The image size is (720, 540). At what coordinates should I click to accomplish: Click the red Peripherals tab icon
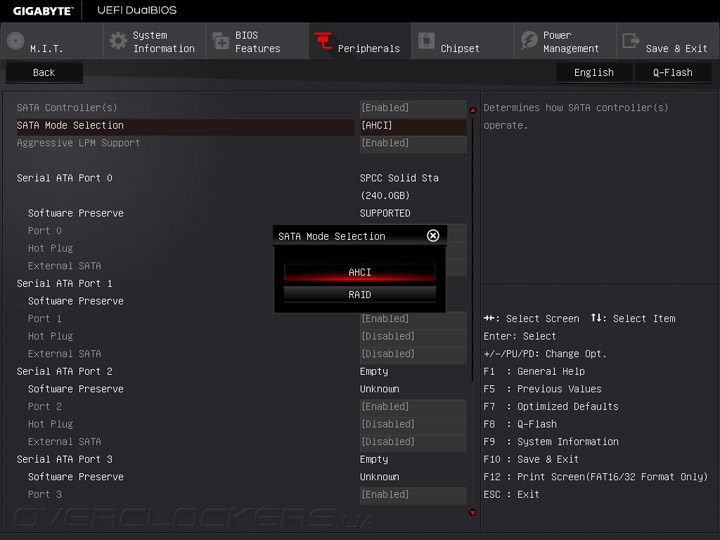tap(323, 41)
